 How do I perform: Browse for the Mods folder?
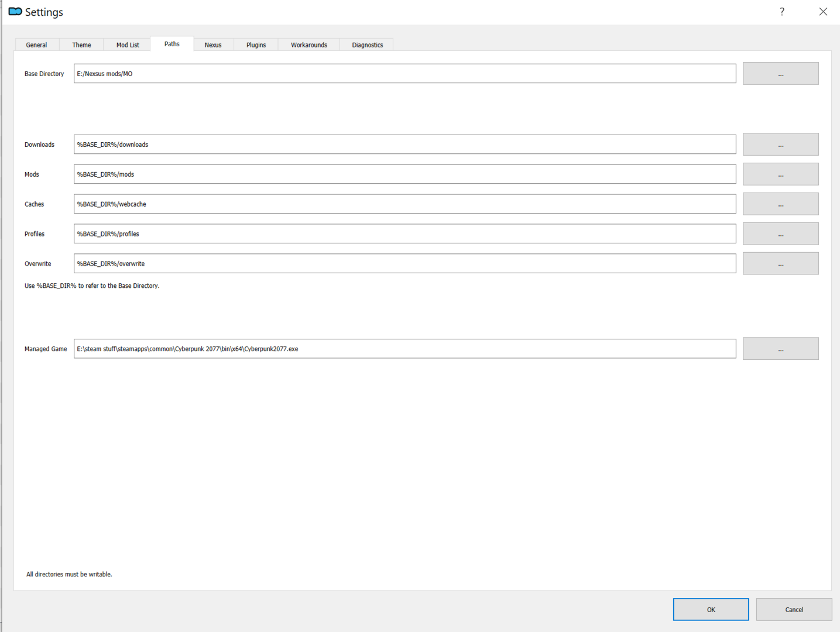[780, 174]
